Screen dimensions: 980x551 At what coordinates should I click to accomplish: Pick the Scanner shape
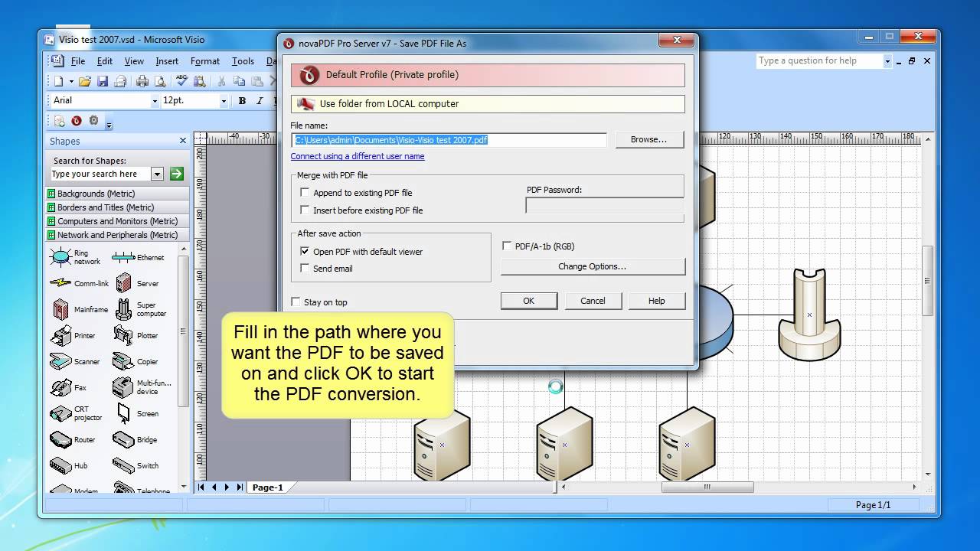(x=75, y=361)
